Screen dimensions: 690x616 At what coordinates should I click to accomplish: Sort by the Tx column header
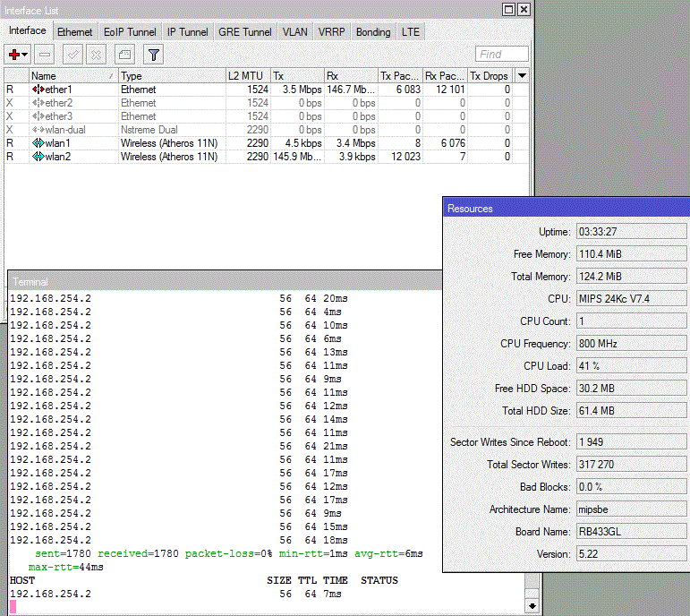[297, 76]
